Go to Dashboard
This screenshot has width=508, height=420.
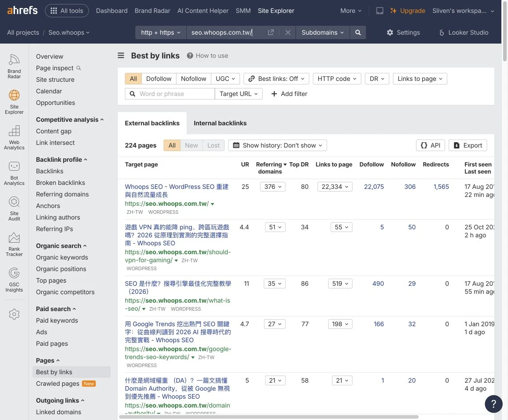112,11
